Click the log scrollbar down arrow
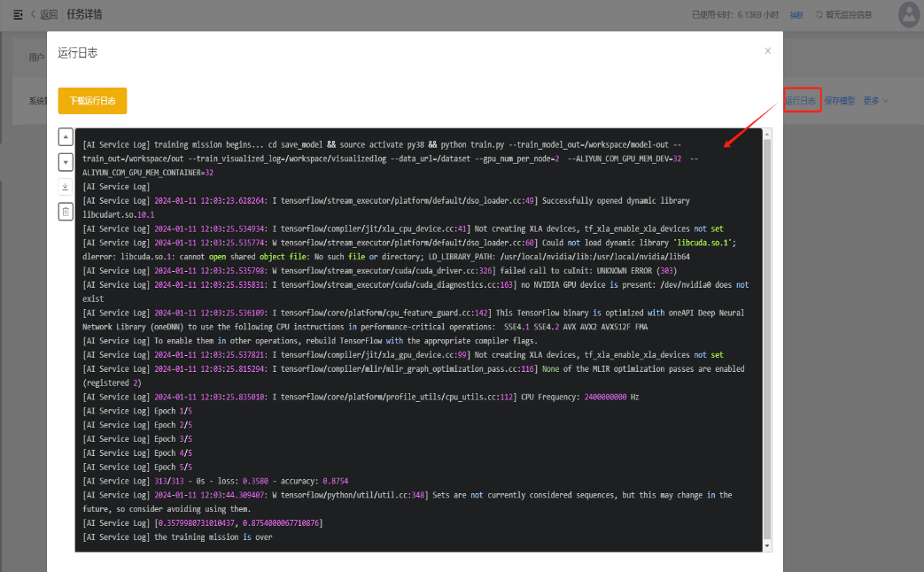924x572 pixels. point(767,546)
